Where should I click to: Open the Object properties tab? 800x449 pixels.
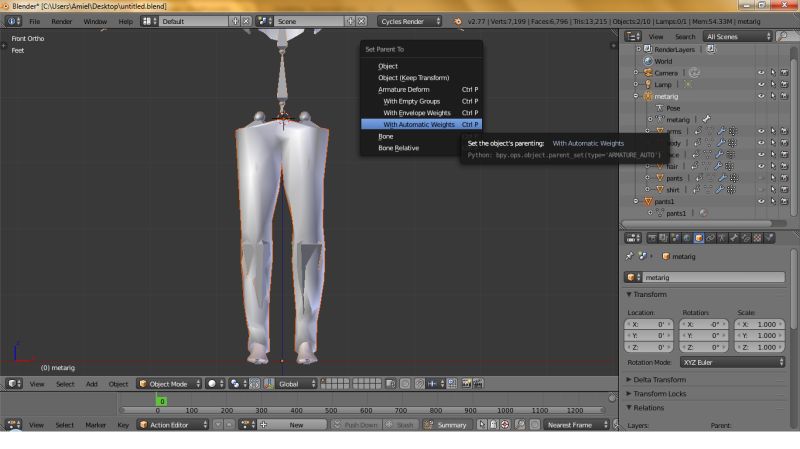click(699, 238)
